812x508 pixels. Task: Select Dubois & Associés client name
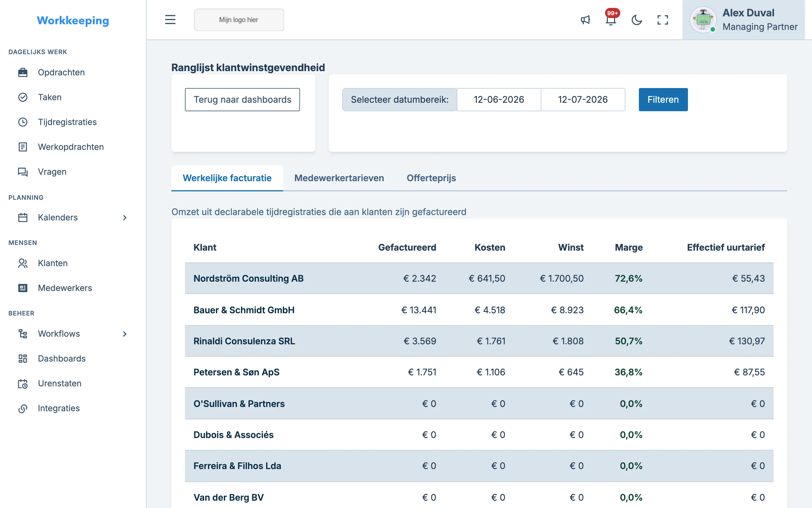(x=233, y=435)
